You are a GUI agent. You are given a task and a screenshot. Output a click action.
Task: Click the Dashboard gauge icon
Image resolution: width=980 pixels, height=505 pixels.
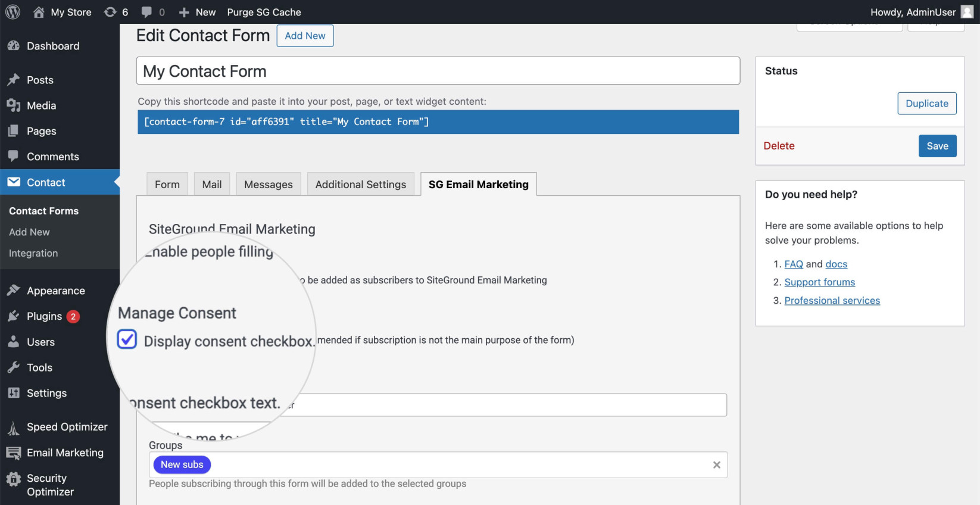13,46
